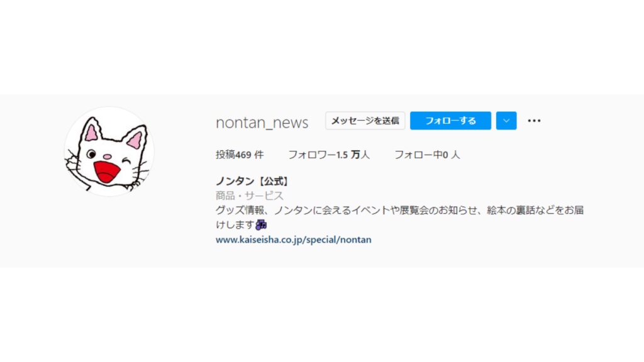The image size is (644, 362).
Task: Select the 投稿469件 posts count
Action: tap(240, 155)
